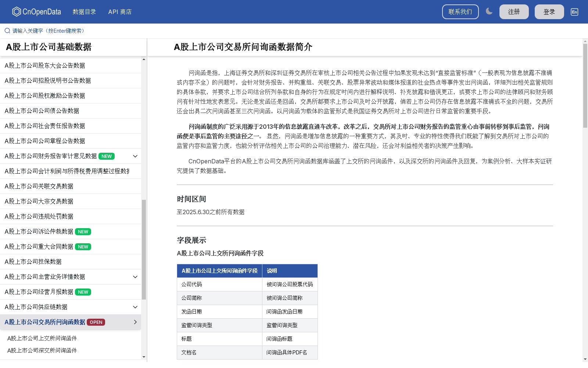588x368 pixels.
Task: Open A股上市公司公司章程公告数据
Action: 71,141
